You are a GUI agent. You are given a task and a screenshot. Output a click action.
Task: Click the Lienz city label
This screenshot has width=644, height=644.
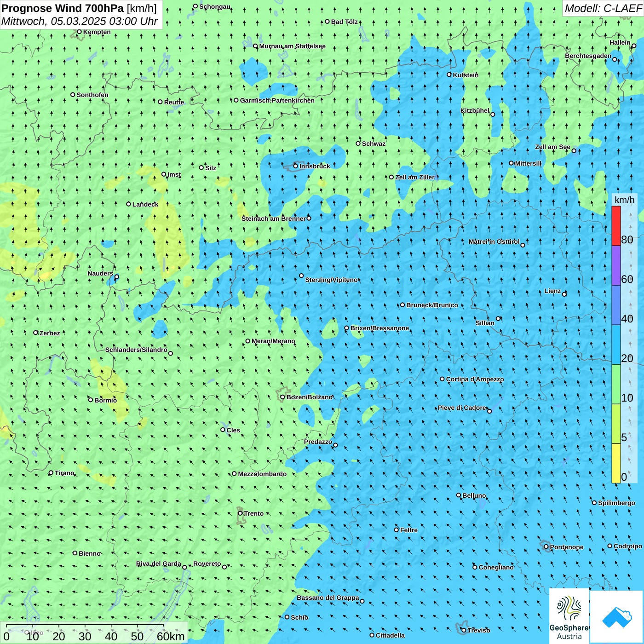click(552, 291)
